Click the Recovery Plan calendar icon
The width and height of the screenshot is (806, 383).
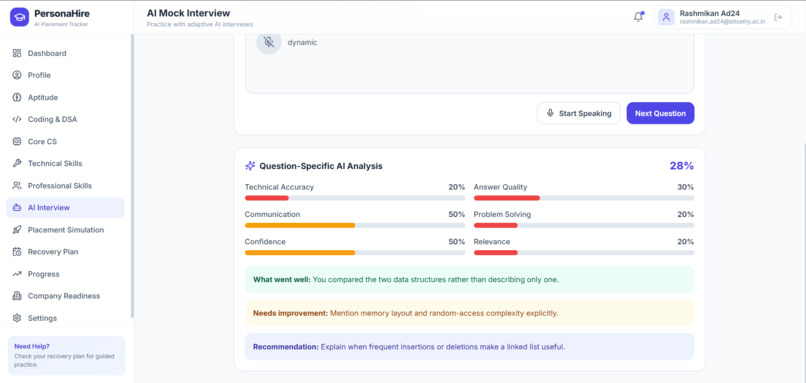pos(17,252)
